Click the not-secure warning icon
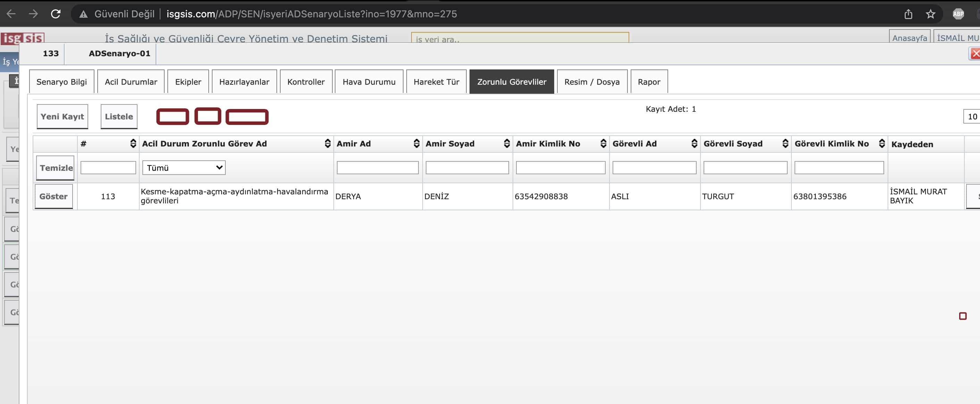980x404 pixels. coord(83,15)
